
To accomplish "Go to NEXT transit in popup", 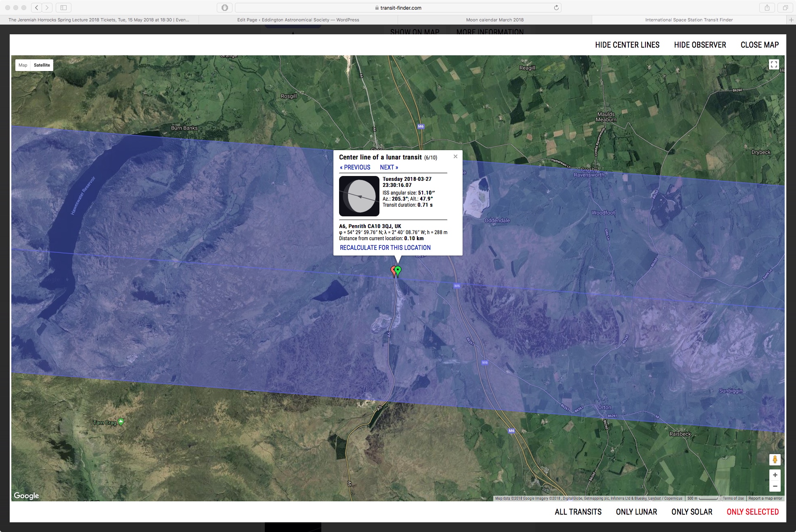I will pyautogui.click(x=389, y=168).
